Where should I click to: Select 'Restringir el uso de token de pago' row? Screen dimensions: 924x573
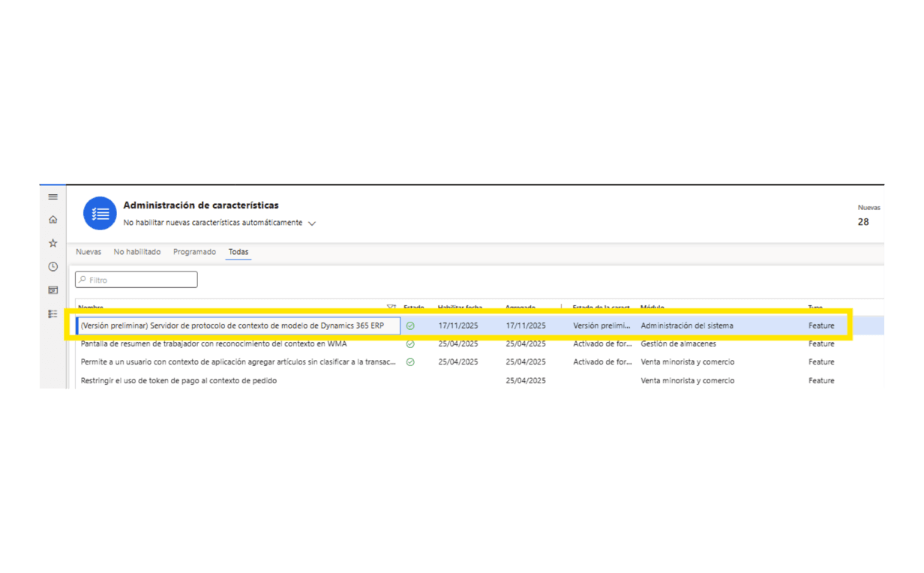178,381
